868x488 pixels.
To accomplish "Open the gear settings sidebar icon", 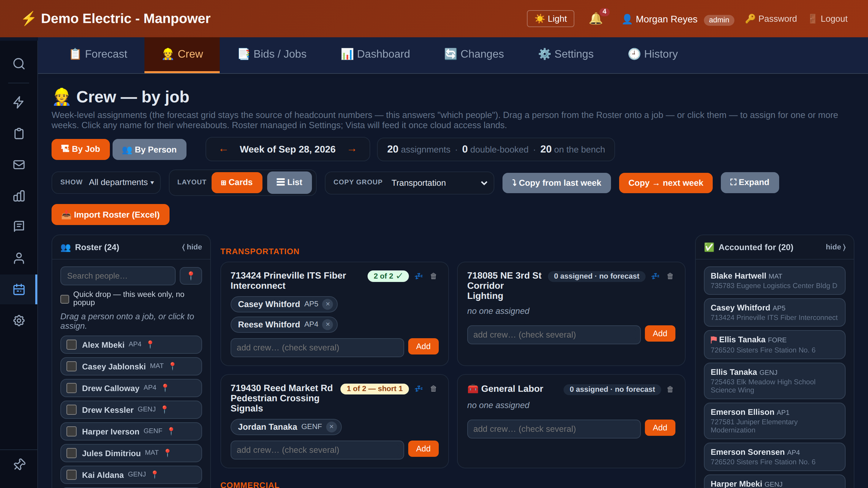I will tap(19, 320).
